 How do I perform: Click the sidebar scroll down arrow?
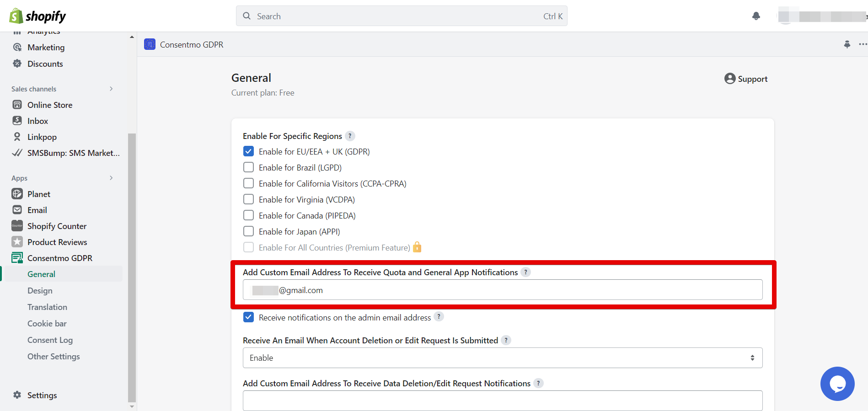click(x=132, y=406)
